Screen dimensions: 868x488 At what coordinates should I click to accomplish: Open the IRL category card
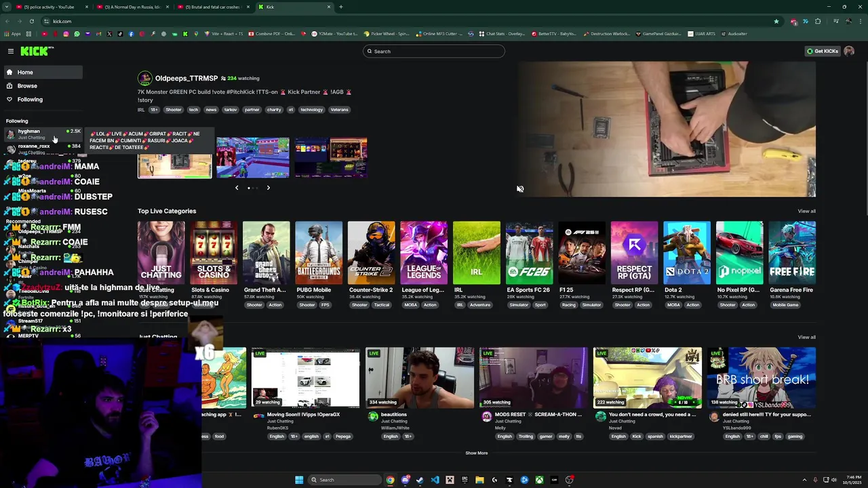(x=477, y=251)
